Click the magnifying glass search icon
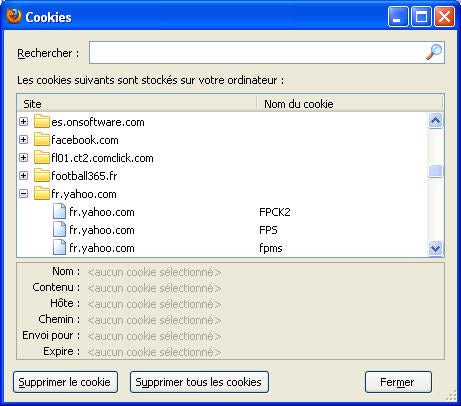The height and width of the screenshot is (406, 461). point(434,52)
